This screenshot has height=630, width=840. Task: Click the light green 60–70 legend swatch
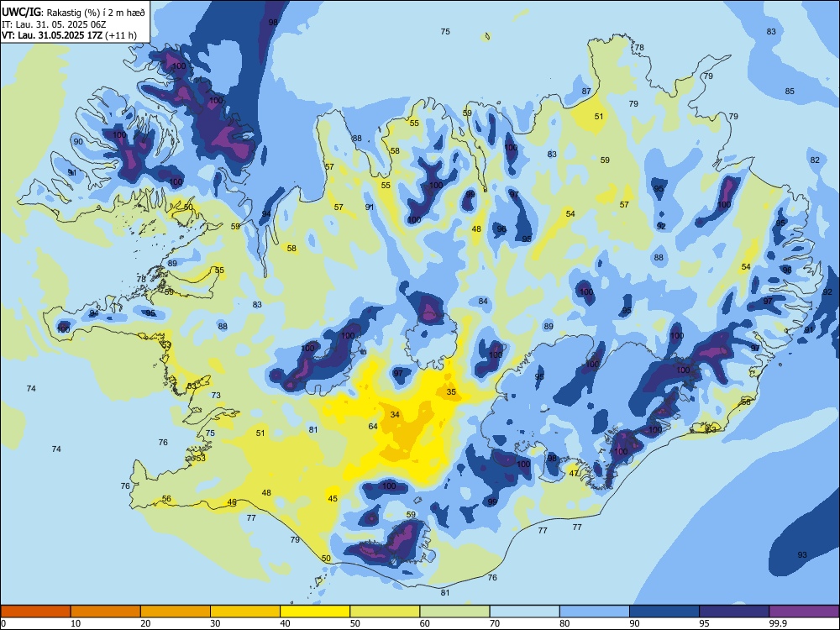tap(454, 612)
